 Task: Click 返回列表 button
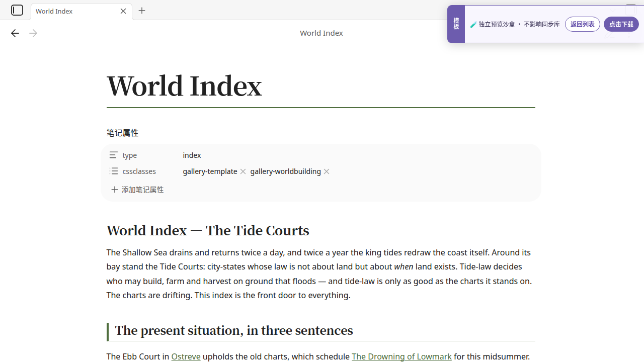tap(583, 24)
